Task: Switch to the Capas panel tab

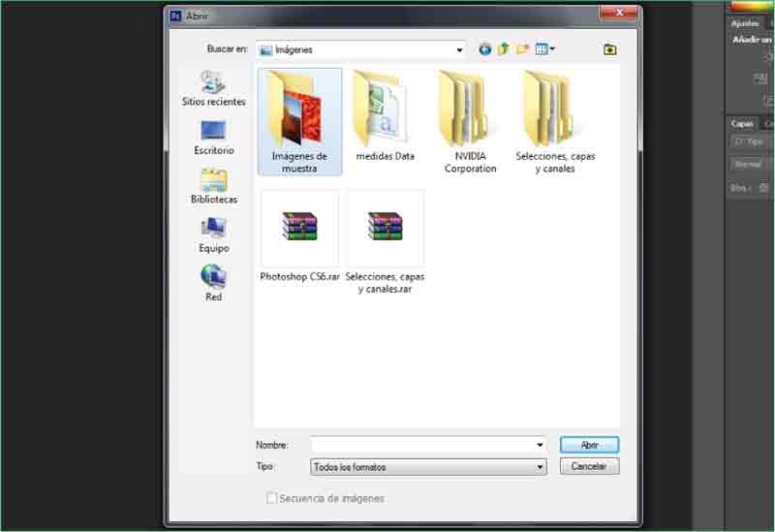Action: (742, 123)
